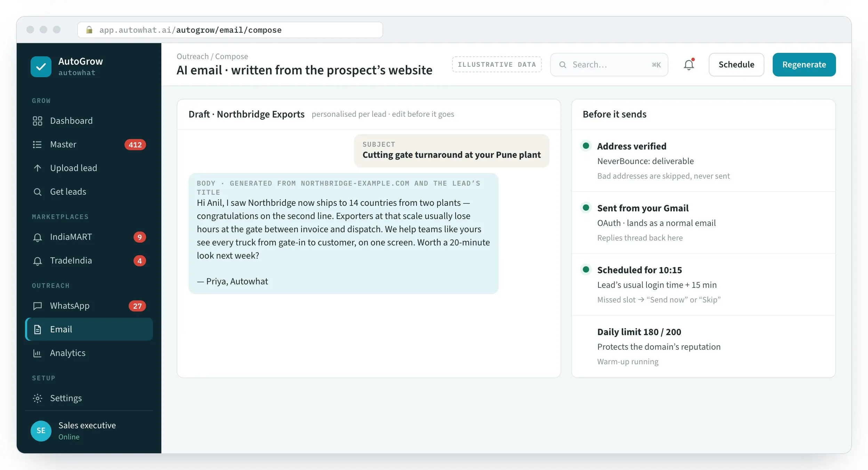The image size is (868, 470).
Task: Click the IndiaMART bell icon
Action: pos(37,237)
